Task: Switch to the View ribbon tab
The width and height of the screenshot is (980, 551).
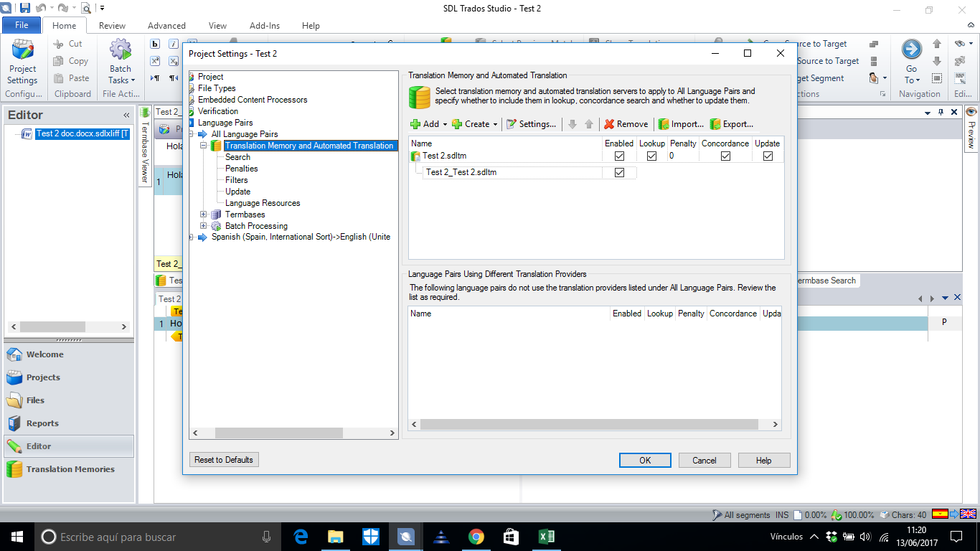Action: (x=217, y=25)
